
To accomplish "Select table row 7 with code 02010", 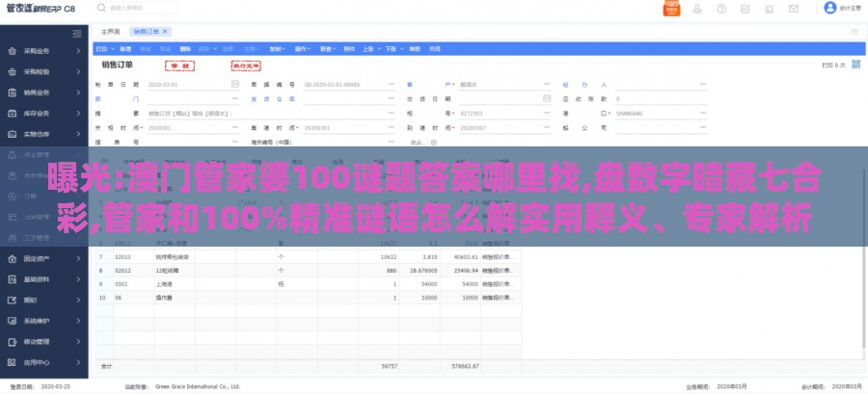I will [309, 257].
